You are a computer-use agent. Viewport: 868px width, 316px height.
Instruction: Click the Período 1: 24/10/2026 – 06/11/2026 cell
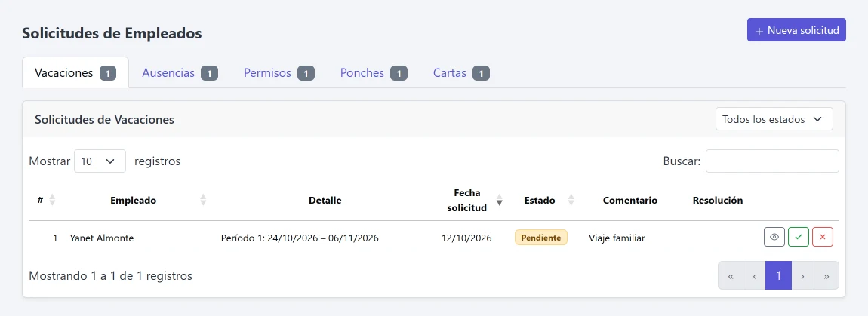point(300,238)
